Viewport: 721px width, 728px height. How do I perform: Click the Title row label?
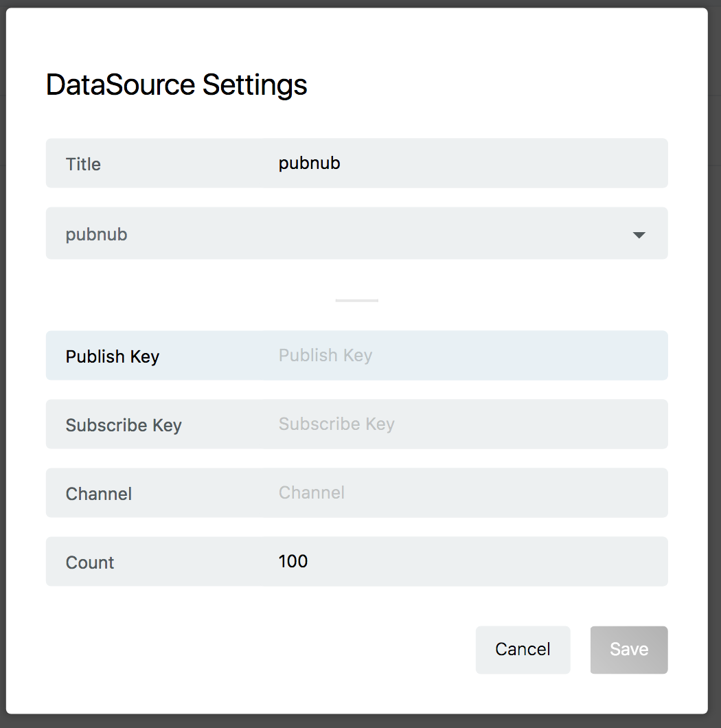[83, 164]
